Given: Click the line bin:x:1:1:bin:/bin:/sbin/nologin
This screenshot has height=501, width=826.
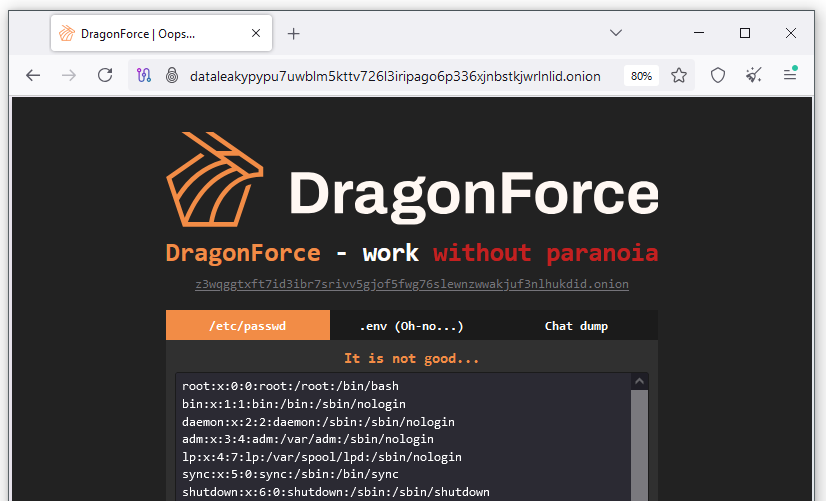Looking at the screenshot, I should [x=294, y=404].
